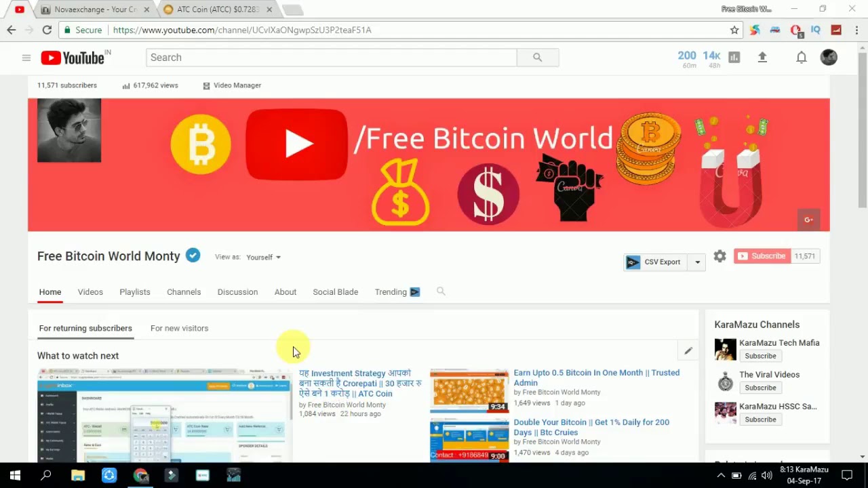Open Windows Start menu

[x=15, y=476]
